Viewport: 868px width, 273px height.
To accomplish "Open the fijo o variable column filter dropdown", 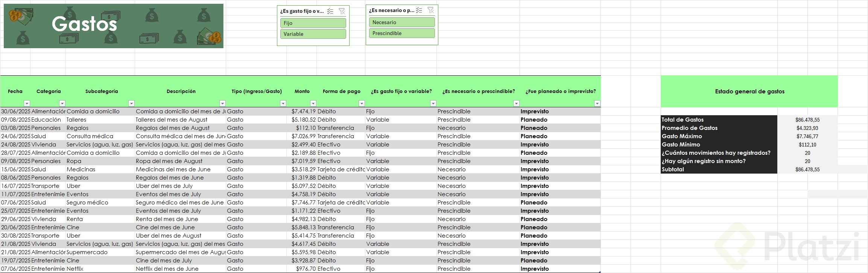I will (433, 103).
